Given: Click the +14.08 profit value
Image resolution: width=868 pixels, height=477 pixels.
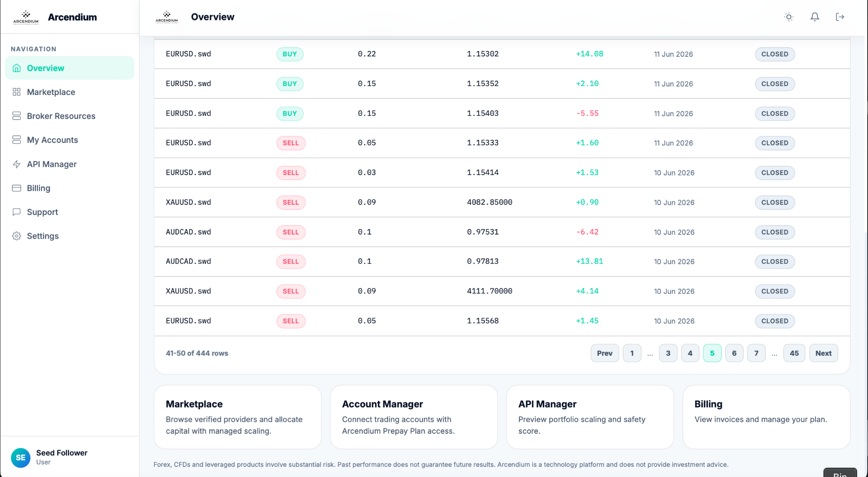Looking at the screenshot, I should click(x=590, y=54).
